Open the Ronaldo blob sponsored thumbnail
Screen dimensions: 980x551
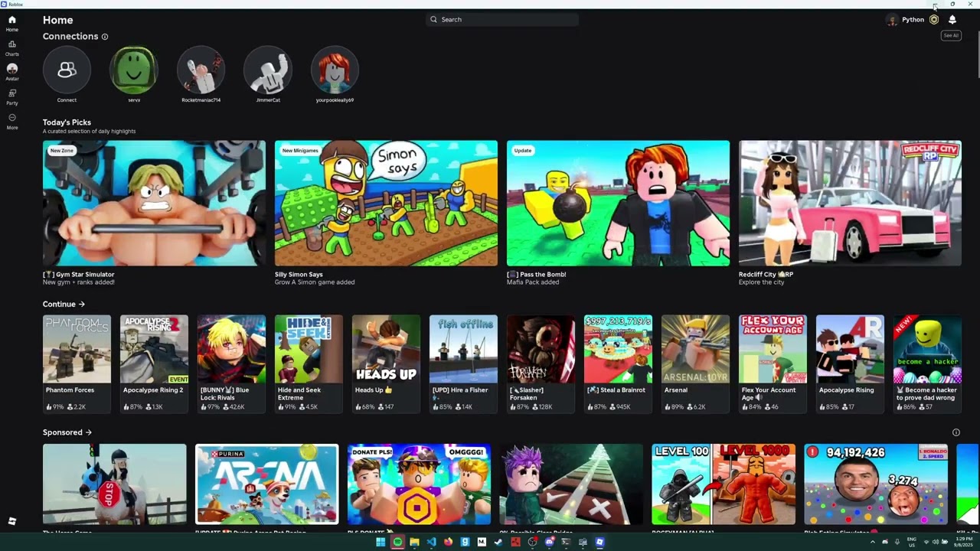click(x=876, y=484)
